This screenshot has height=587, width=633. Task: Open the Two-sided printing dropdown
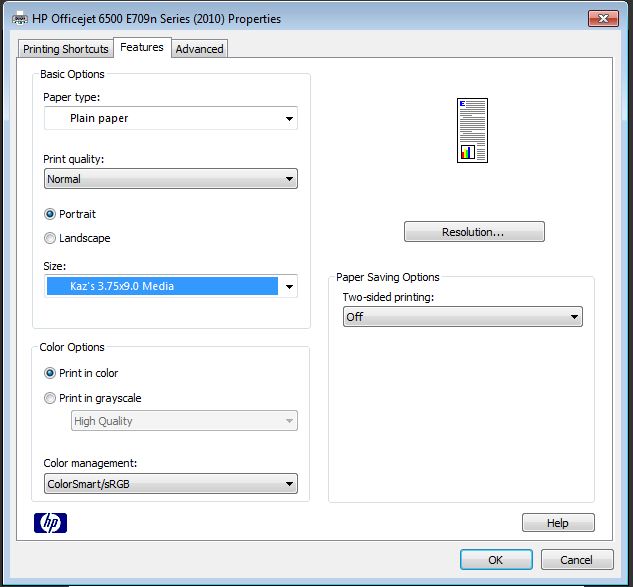click(463, 317)
